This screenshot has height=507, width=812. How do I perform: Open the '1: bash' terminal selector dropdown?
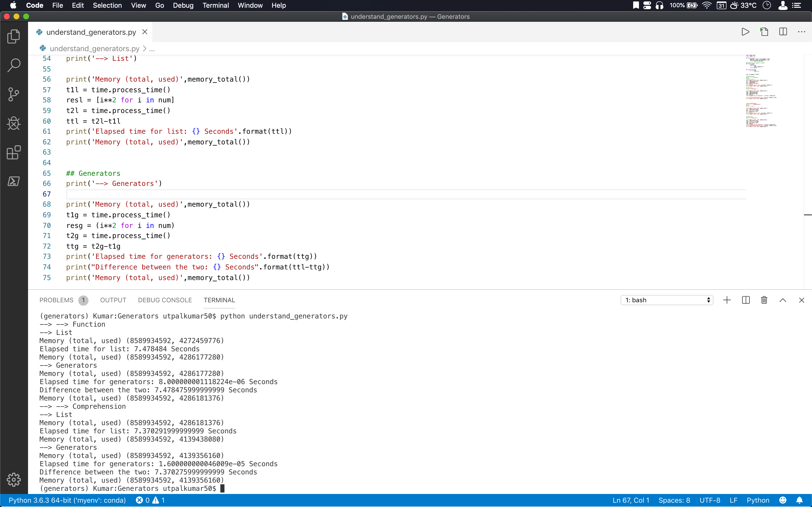[666, 300]
